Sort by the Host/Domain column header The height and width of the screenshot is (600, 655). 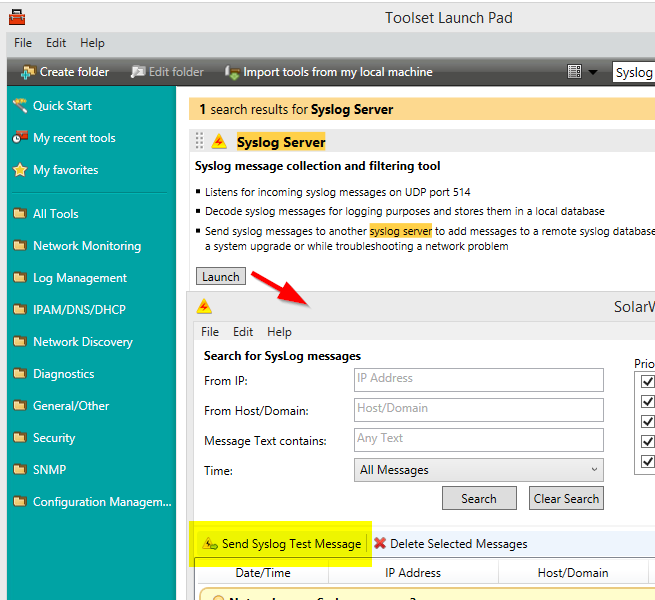point(573,572)
